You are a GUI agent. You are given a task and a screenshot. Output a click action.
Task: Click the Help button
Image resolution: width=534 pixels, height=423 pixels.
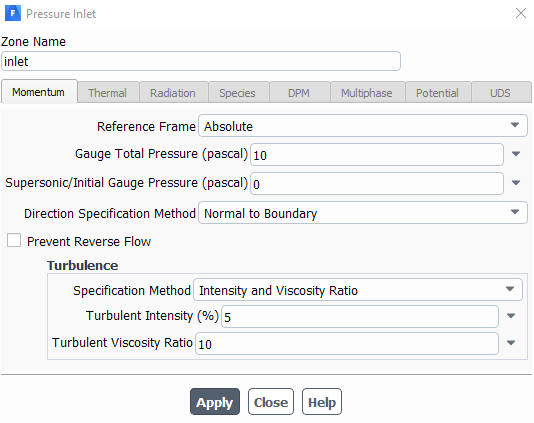point(321,402)
